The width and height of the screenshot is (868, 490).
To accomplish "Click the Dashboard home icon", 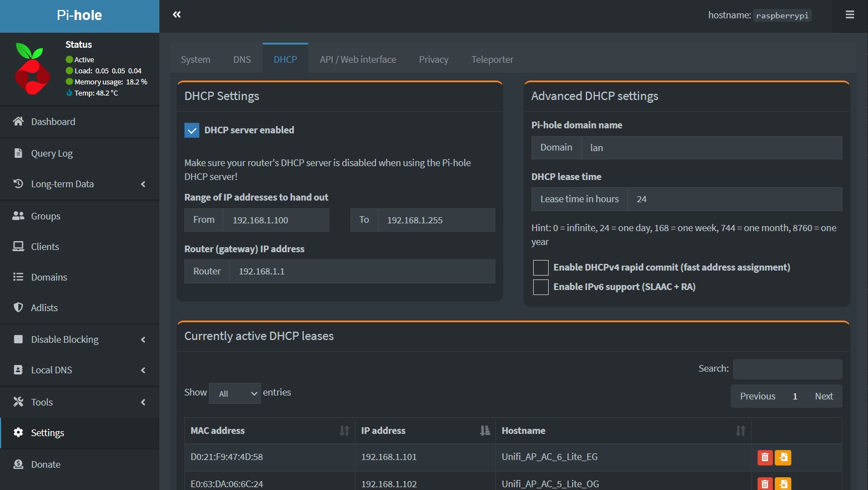I will click(18, 121).
